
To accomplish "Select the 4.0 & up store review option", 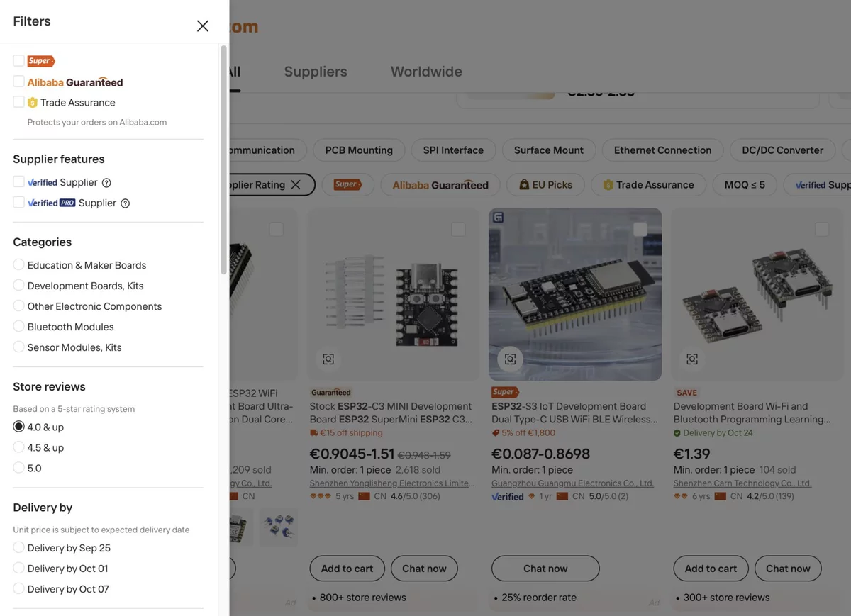I will point(18,427).
